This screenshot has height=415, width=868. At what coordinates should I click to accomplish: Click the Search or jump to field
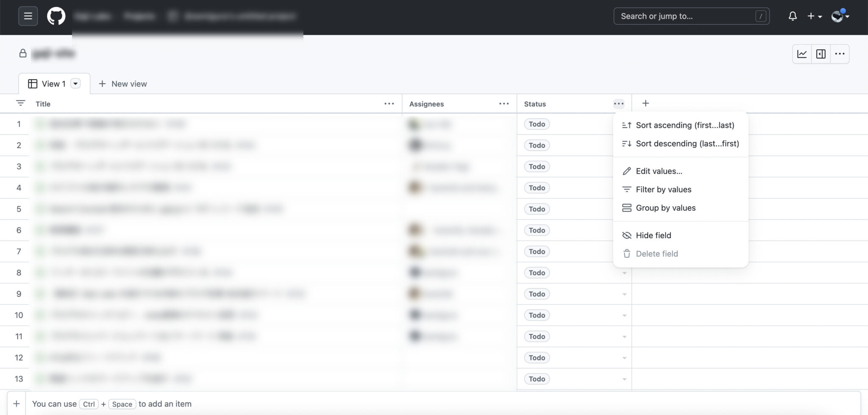point(691,16)
